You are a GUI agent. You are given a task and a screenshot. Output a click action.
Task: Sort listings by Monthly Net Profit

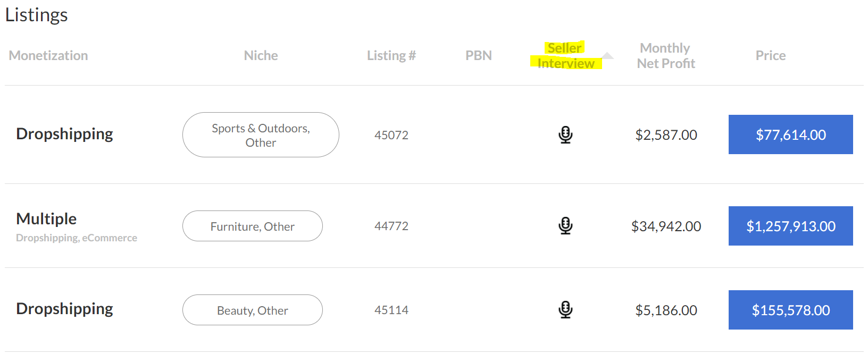click(x=666, y=55)
